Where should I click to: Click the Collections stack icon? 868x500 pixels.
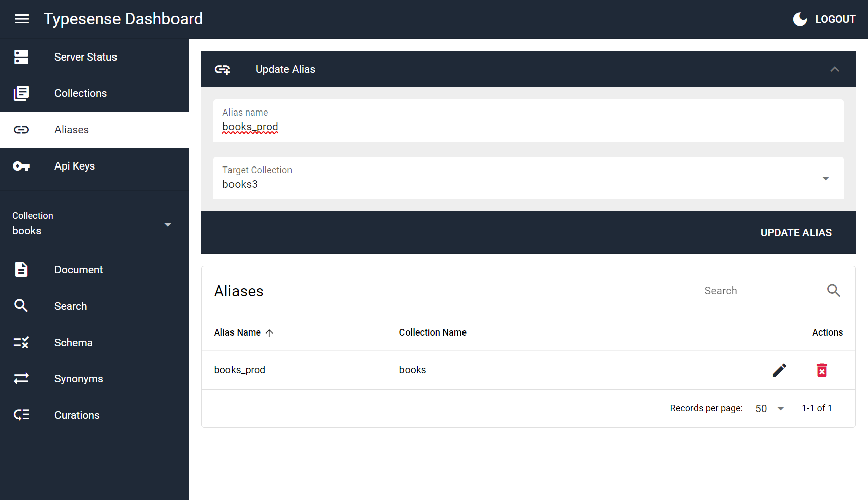(21, 93)
